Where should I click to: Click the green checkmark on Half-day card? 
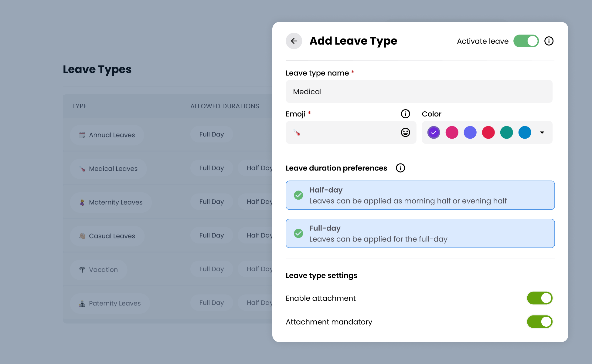click(298, 195)
